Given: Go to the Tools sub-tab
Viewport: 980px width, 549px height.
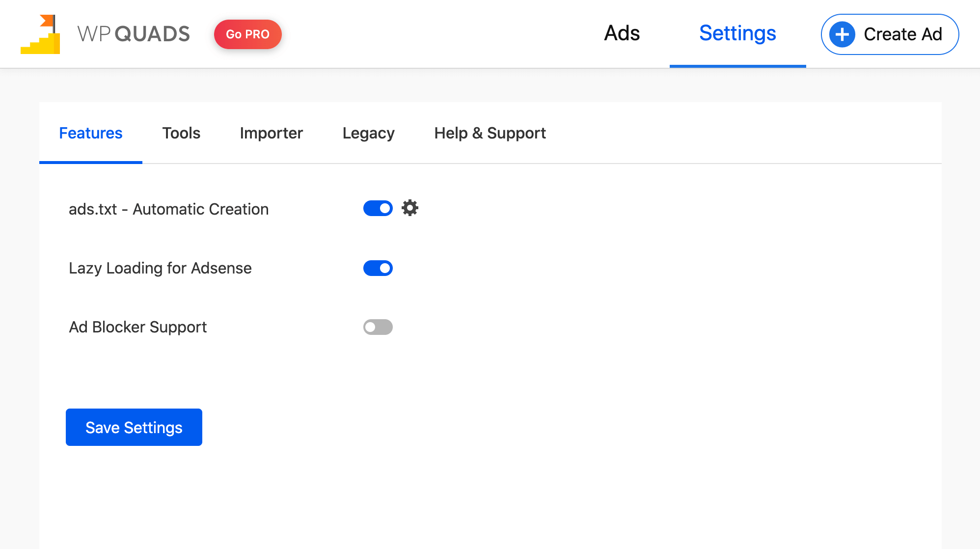Looking at the screenshot, I should 181,133.
